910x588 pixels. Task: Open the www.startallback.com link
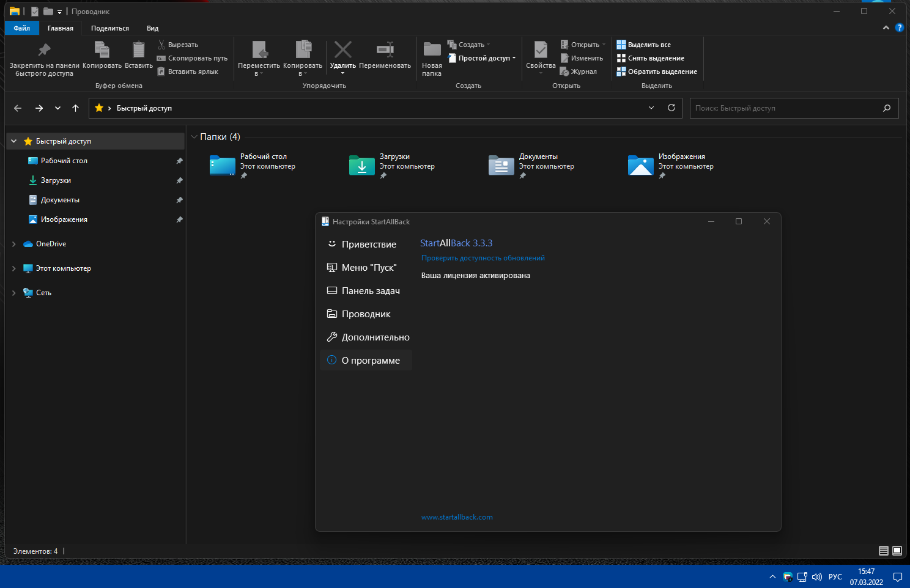coord(457,517)
